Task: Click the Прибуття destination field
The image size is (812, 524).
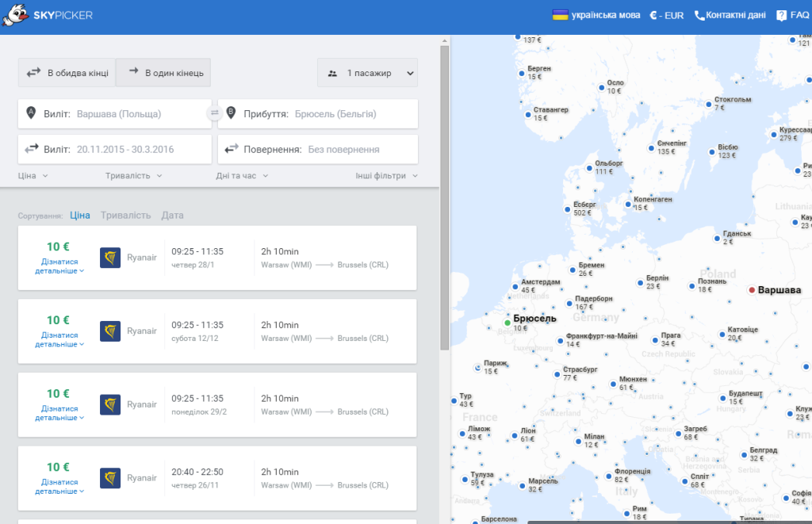Action: (318, 114)
